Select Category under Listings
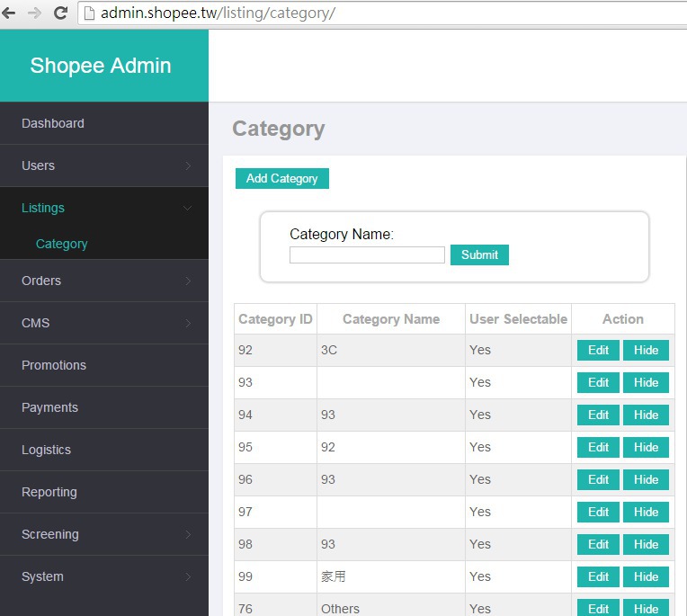This screenshot has width=687, height=616. click(61, 244)
